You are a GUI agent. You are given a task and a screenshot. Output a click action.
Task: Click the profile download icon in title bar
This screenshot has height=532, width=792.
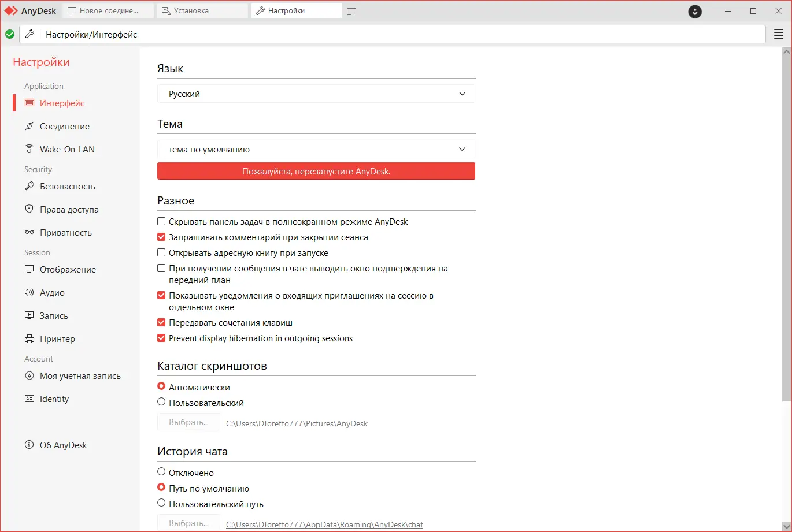coord(695,11)
